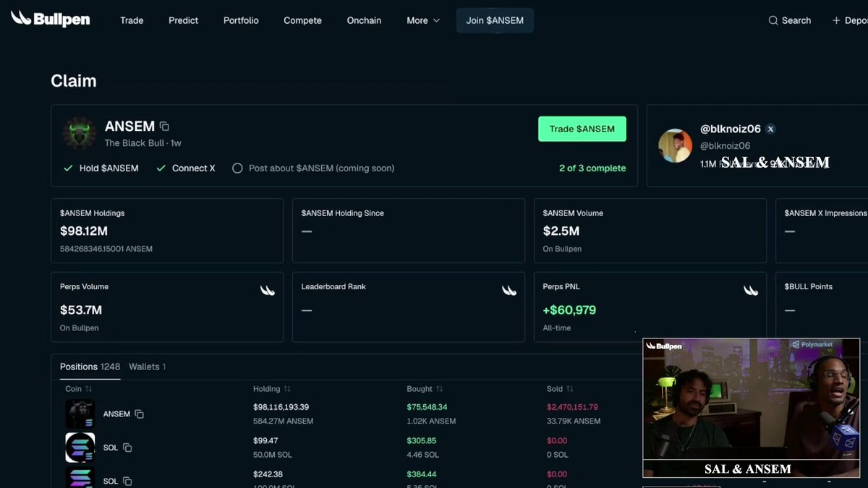Copy the ANSEM address next to the title
This screenshot has width=868, height=488.
click(x=164, y=127)
